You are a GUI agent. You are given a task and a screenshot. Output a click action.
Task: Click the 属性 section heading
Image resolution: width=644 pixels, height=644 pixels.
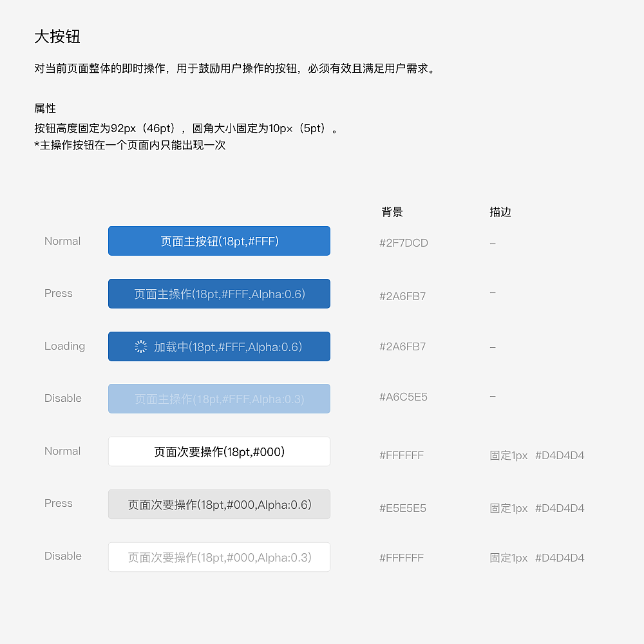tap(44, 108)
